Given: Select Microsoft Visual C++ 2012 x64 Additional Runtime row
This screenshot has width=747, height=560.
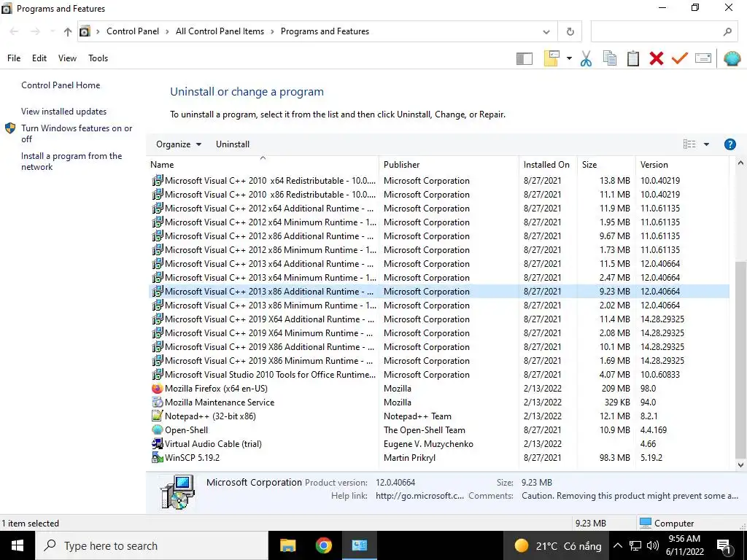Looking at the screenshot, I should [439, 209].
